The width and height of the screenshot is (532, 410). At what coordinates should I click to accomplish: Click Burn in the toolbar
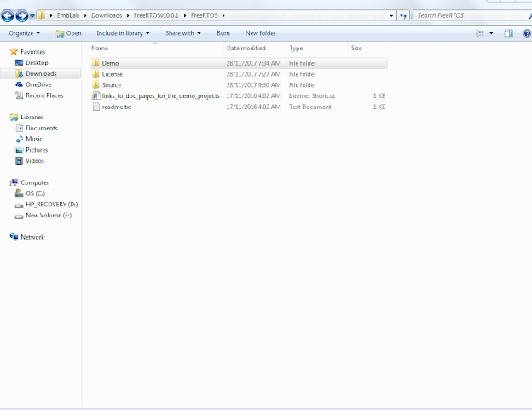[223, 33]
